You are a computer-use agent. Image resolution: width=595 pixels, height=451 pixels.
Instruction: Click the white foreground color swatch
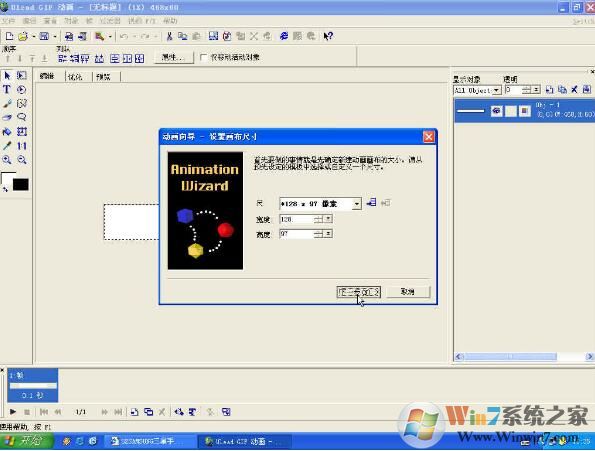click(x=8, y=178)
